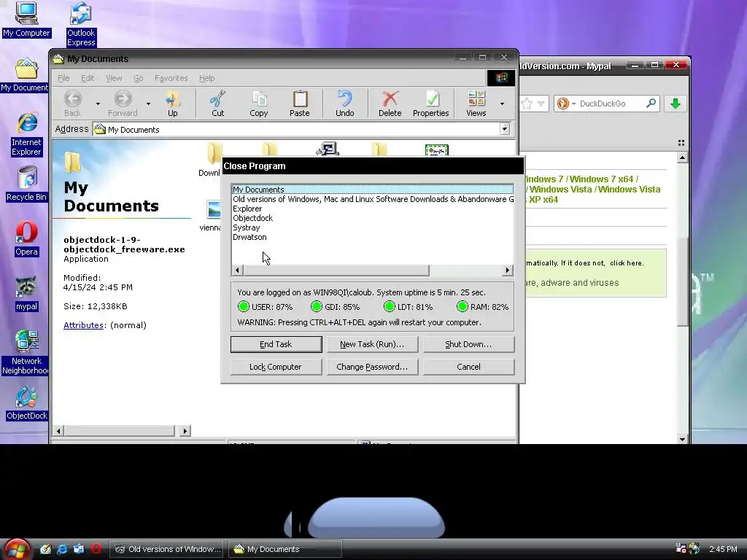Click Mypal page scroll down arrow

point(682,439)
